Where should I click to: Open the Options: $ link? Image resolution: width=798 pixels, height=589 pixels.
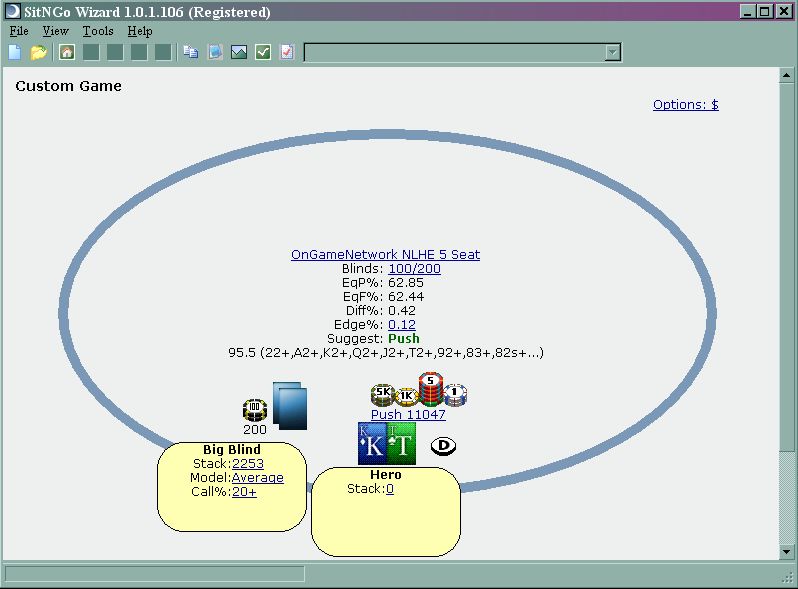685,104
